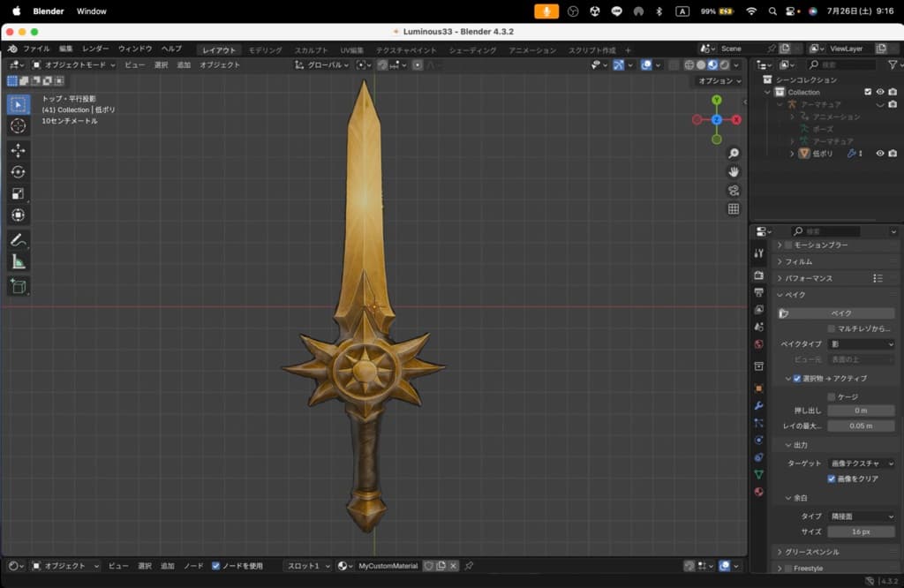This screenshot has height=588, width=904.
Task: Toggle orthographic grid view gizmo icon
Action: tap(733, 209)
